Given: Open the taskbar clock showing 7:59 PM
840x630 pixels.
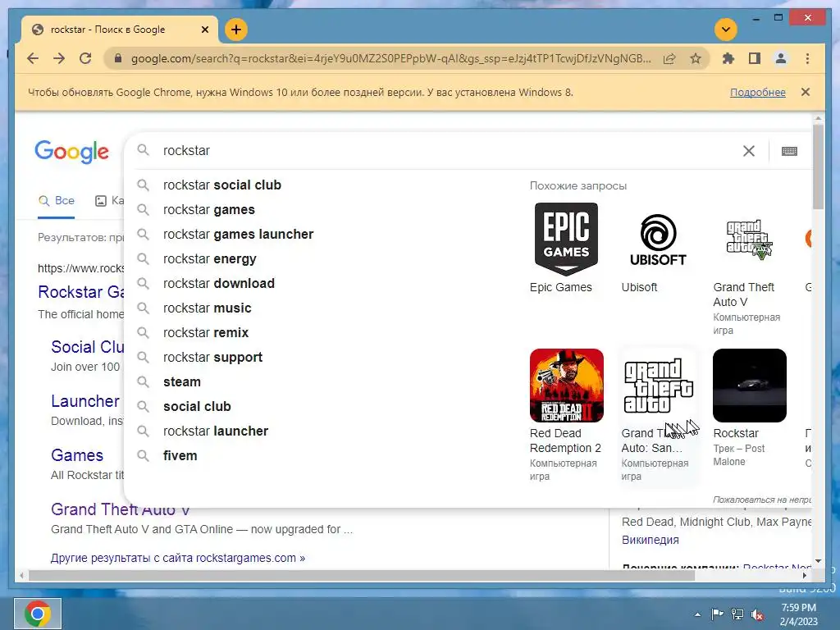Looking at the screenshot, I should (x=799, y=614).
